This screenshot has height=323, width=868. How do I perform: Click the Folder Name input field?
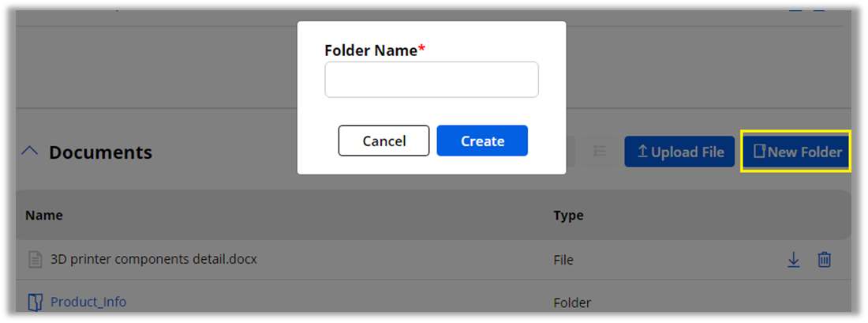(431, 80)
